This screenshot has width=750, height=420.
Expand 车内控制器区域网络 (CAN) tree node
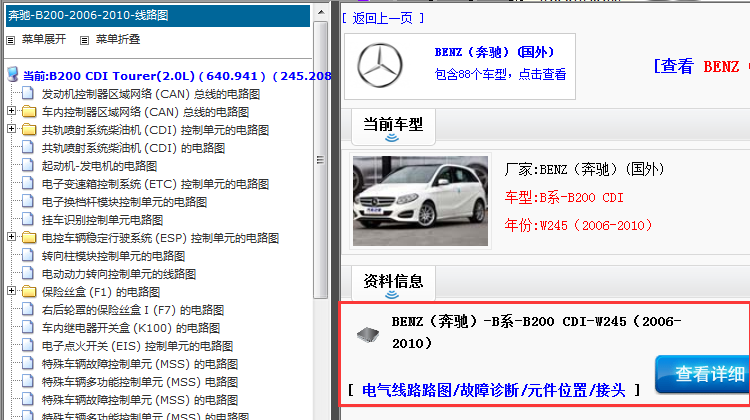tap(11, 111)
